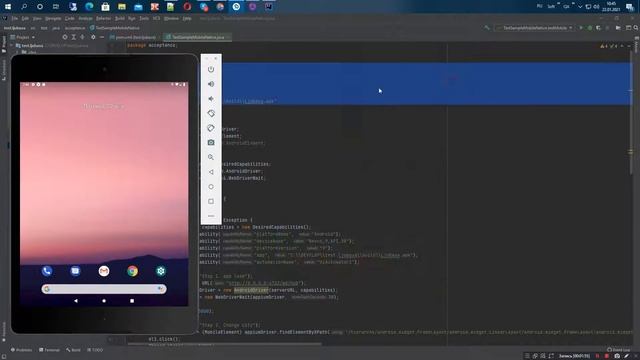
Task: Click the taskbar clock showing 10:45
Action: coord(611,7)
